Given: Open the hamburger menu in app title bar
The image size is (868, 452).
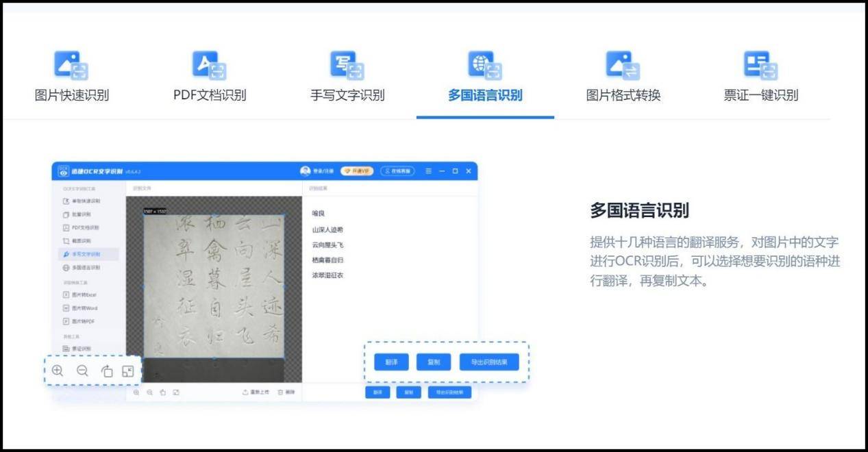Looking at the screenshot, I should 428,171.
